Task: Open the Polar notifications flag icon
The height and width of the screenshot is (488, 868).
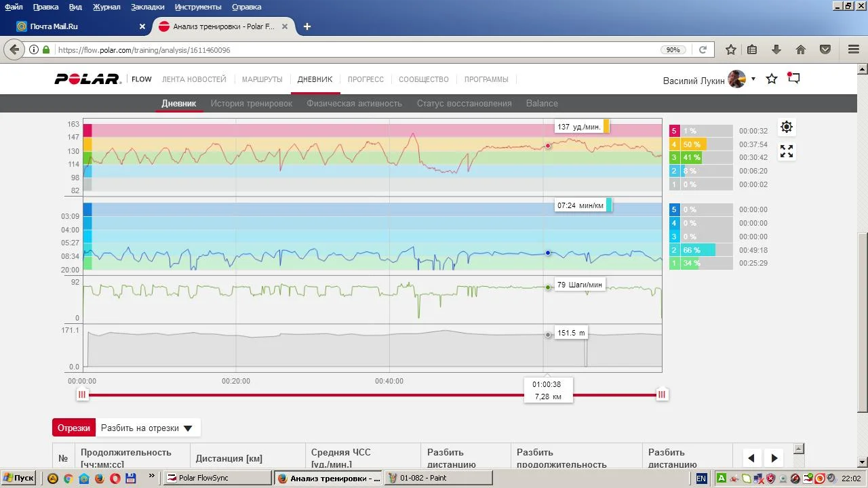Action: (x=793, y=79)
